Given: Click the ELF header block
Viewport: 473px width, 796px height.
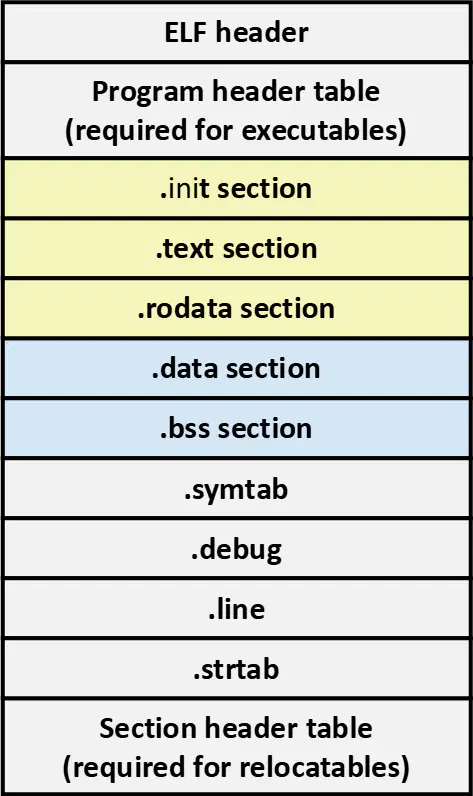Looking at the screenshot, I should tap(236, 32).
